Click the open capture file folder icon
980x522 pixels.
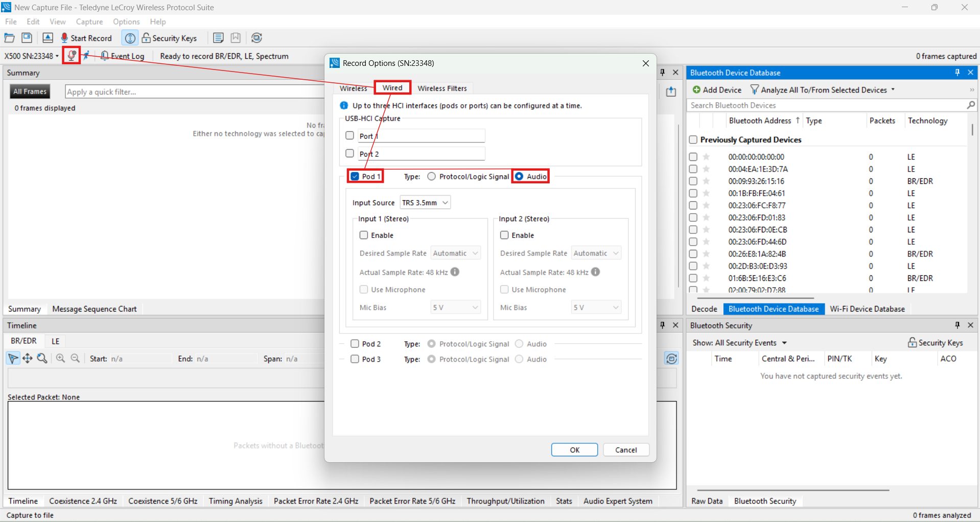click(x=9, y=38)
